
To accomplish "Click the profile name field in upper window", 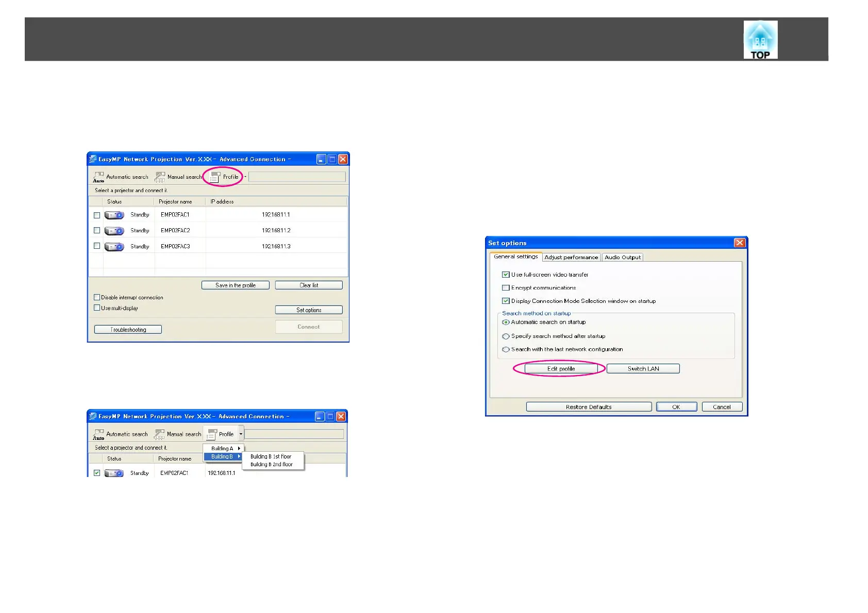I will [297, 177].
